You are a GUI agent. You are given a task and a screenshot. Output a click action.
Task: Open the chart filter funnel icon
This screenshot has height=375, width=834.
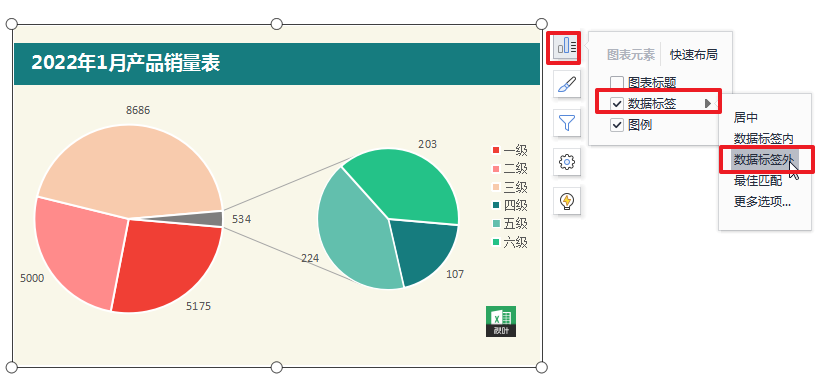[x=567, y=123]
